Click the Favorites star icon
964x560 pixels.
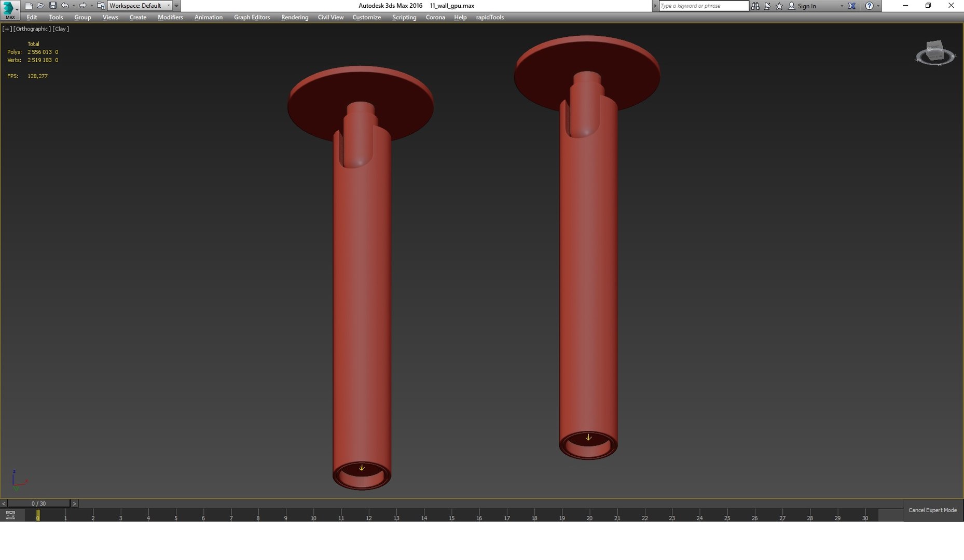click(x=779, y=6)
